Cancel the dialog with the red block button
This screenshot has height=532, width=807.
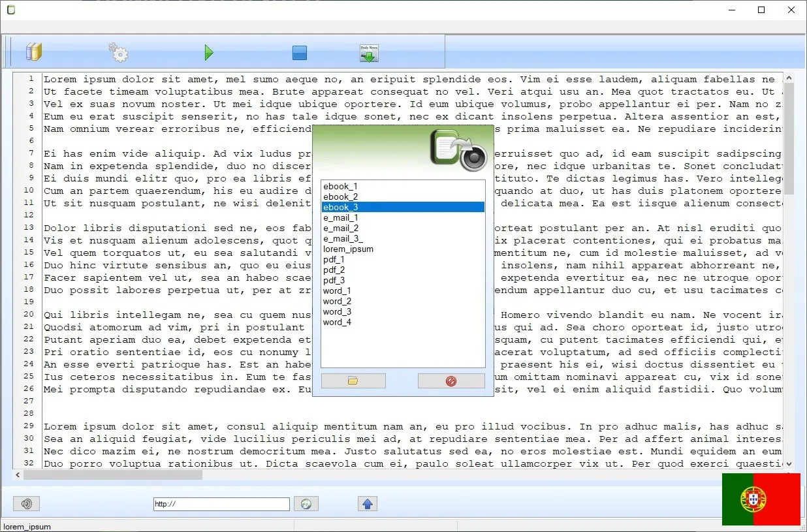(451, 381)
